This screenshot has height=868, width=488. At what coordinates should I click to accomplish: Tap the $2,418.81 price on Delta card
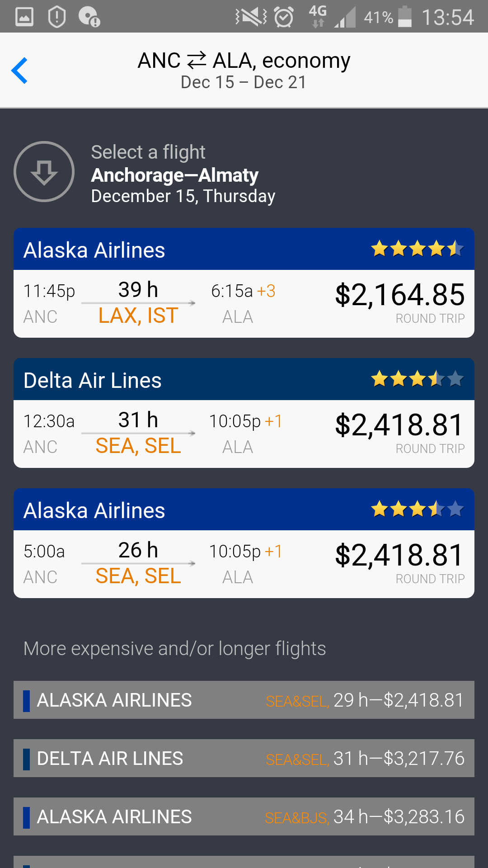(399, 425)
